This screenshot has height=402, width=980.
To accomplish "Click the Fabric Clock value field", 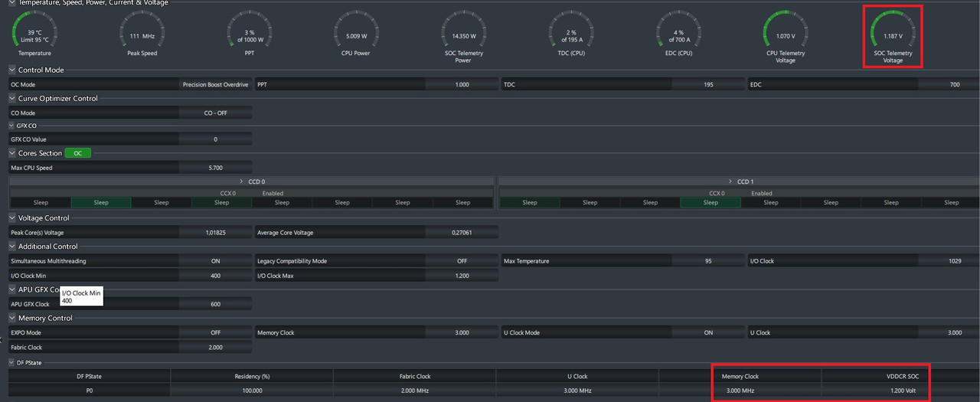I will tap(215, 347).
